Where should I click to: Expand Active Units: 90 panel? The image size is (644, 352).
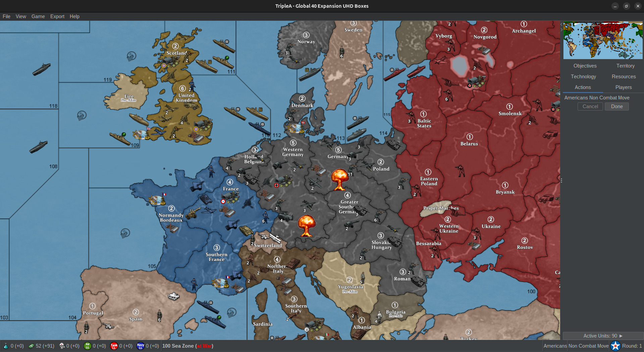pyautogui.click(x=603, y=336)
